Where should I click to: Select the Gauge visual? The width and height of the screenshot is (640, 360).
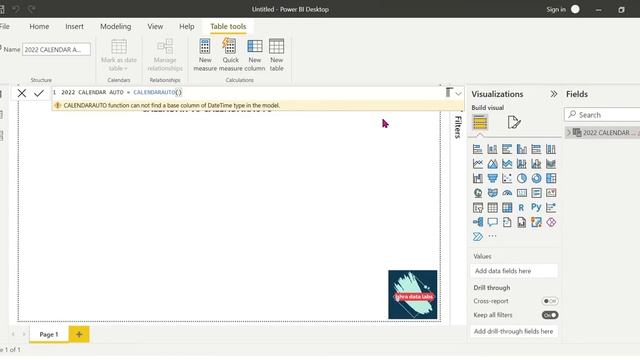[507, 193]
